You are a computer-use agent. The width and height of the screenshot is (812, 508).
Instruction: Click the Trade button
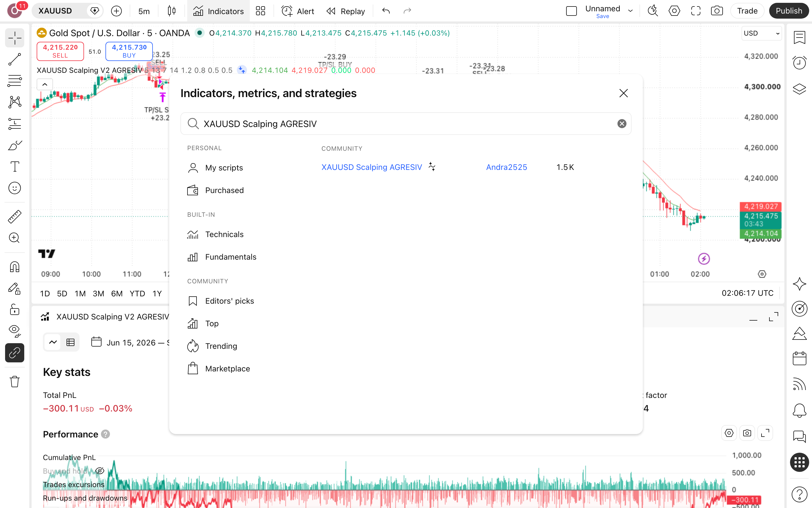pos(747,11)
